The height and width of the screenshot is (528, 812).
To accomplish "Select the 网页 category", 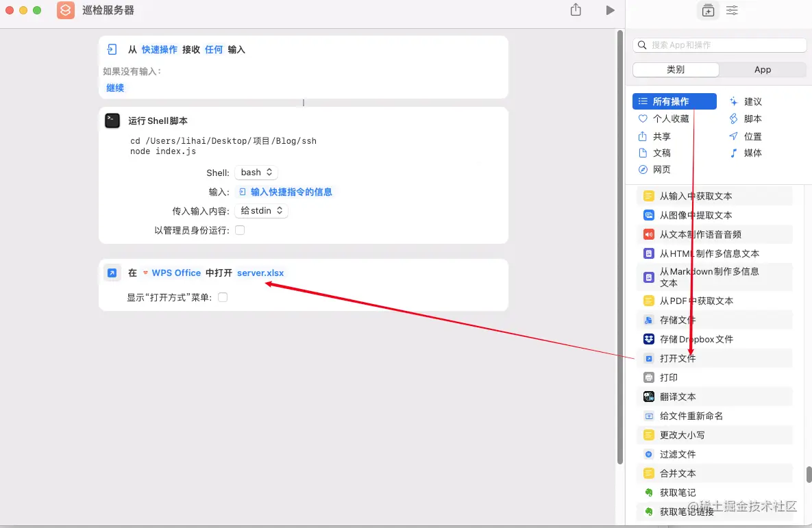I will pos(654,169).
